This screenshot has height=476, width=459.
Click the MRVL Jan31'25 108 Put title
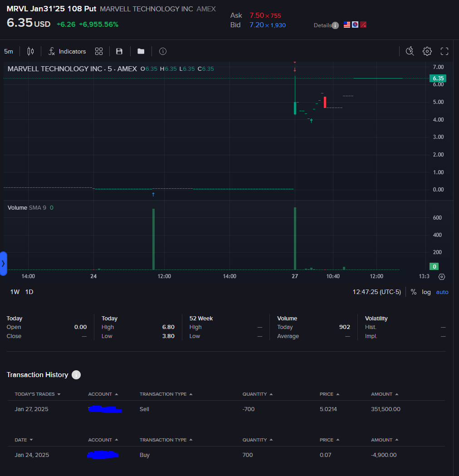click(x=51, y=9)
